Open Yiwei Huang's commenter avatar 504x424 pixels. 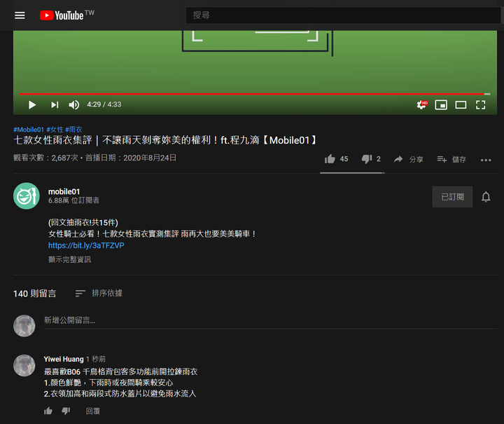click(x=24, y=365)
